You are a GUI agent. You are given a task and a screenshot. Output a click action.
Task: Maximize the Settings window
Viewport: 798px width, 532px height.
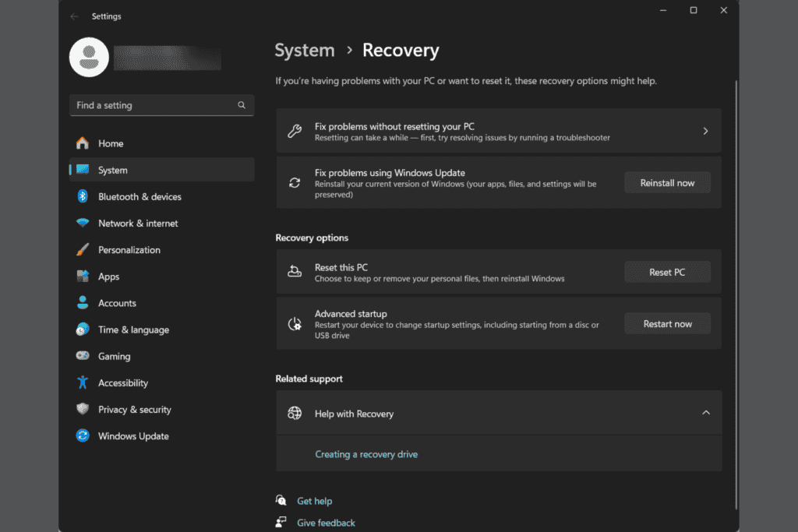coord(693,10)
